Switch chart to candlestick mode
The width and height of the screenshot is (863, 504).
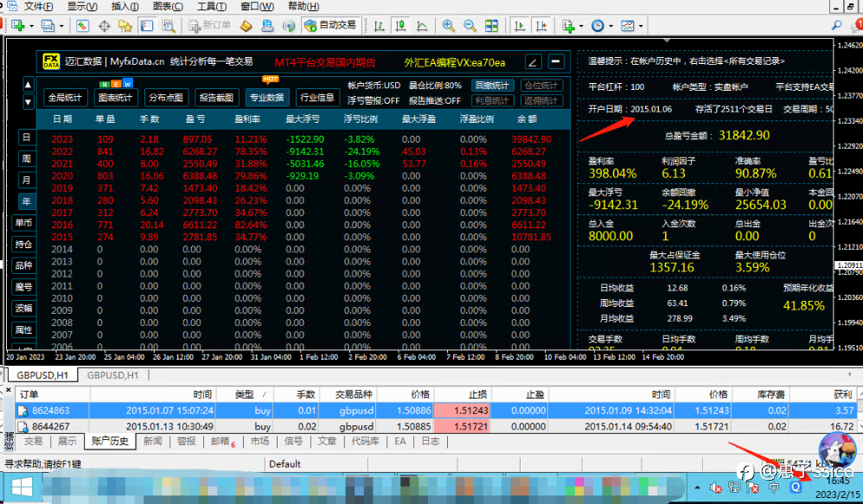[400, 25]
